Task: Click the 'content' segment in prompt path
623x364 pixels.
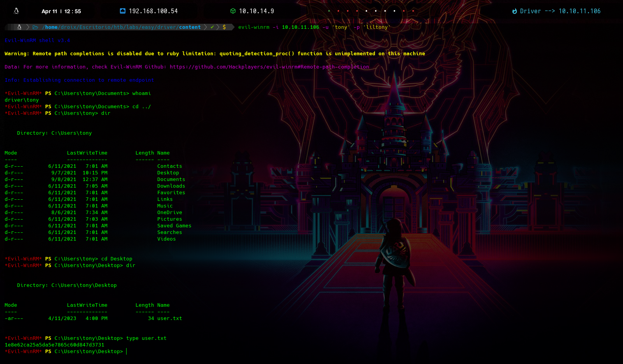Action: (190, 27)
